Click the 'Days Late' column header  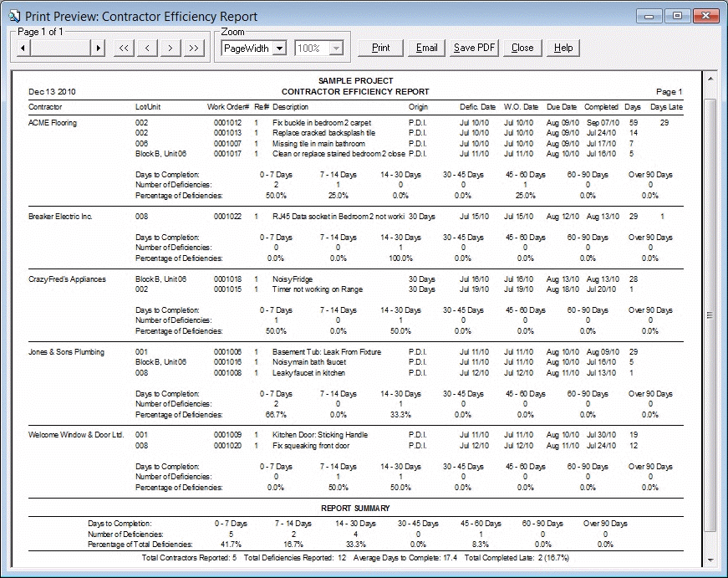click(x=666, y=107)
